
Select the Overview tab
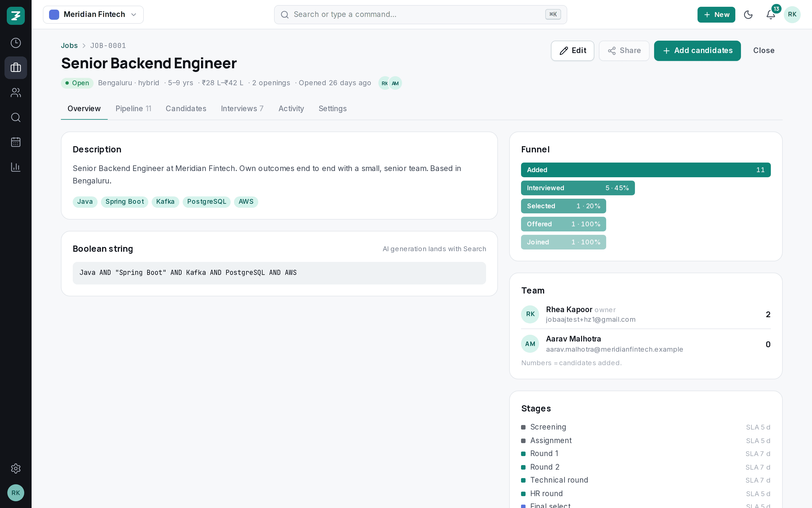point(84,109)
